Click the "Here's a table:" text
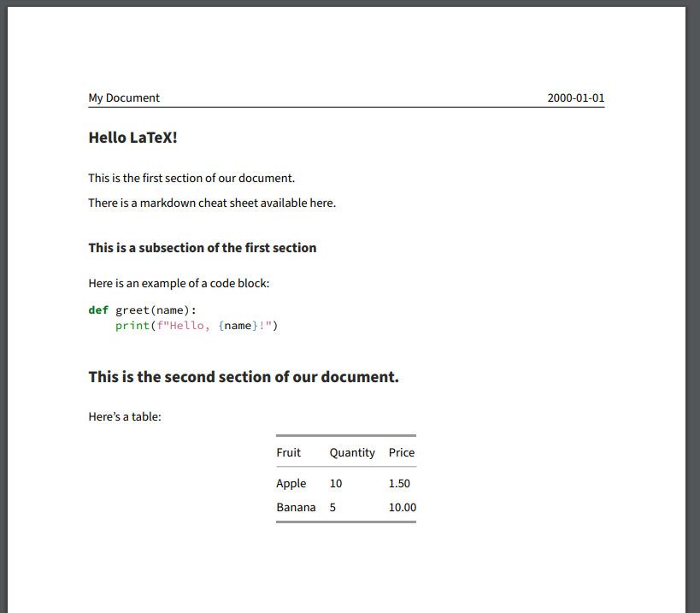The width and height of the screenshot is (700, 613). 123,416
